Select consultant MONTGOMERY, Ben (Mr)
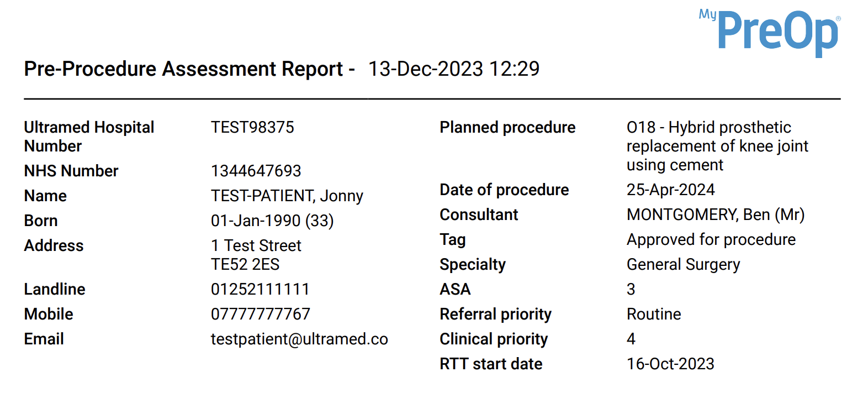 tap(716, 214)
